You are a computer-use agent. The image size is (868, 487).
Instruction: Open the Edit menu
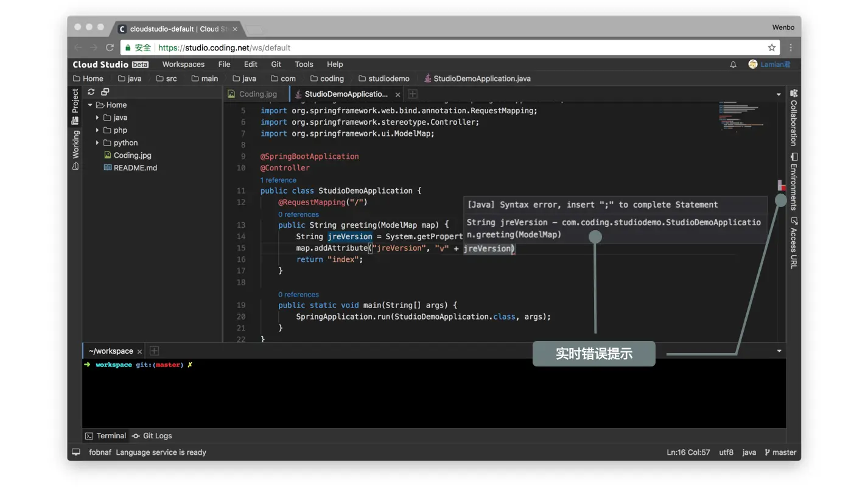(251, 65)
